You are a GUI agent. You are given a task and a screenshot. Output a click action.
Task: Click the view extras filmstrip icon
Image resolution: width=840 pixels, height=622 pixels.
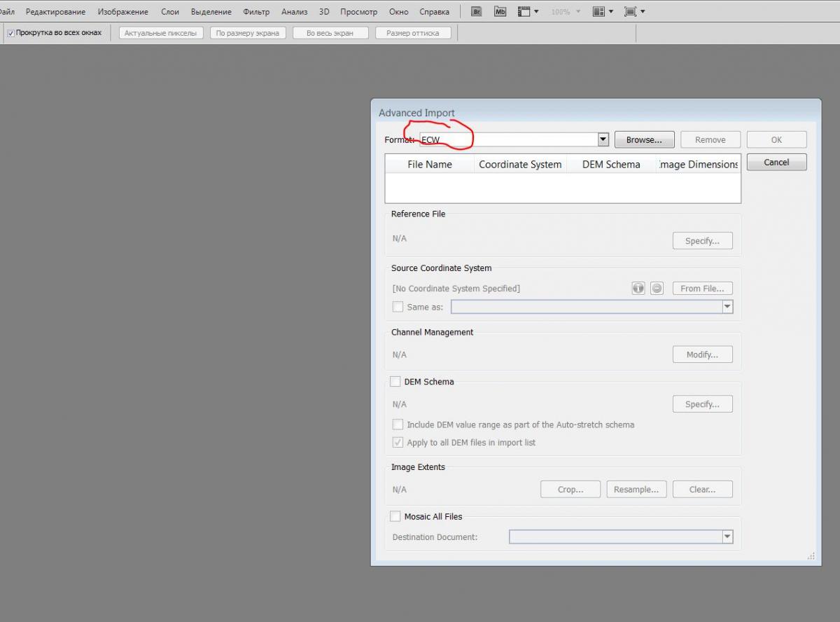(x=524, y=12)
